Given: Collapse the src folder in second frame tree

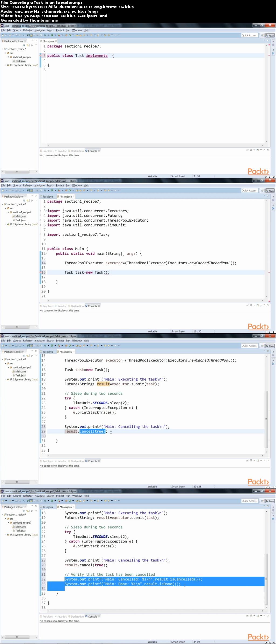Looking at the screenshot, I should pyautogui.click(x=5, y=208).
